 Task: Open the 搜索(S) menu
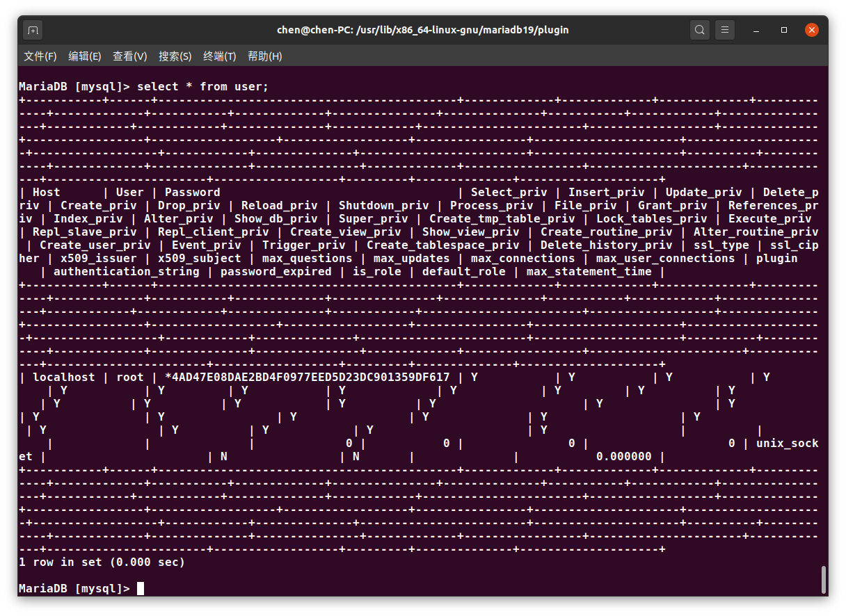(175, 56)
